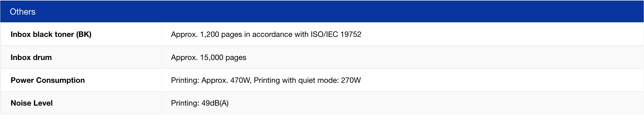The height and width of the screenshot is (138, 644).
Task: Click '470W,' in the power consumption value
Action: pos(241,80)
